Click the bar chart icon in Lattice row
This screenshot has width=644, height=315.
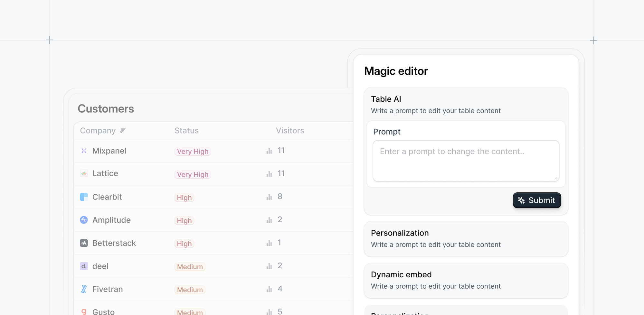(x=269, y=174)
